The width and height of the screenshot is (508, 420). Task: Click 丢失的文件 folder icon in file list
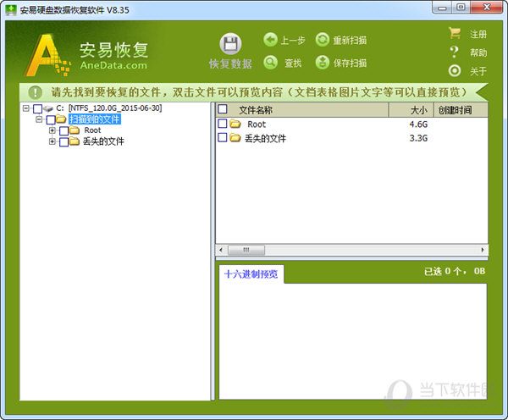point(235,138)
